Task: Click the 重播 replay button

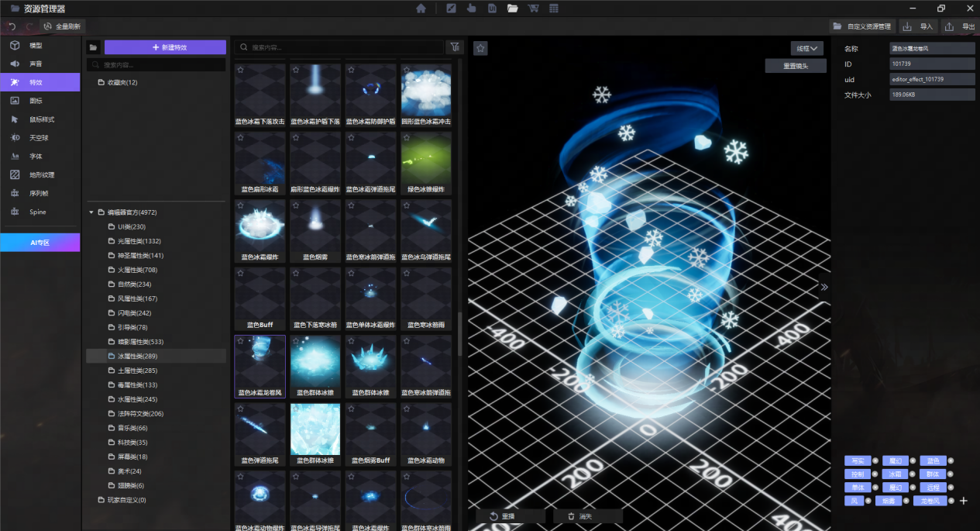Action: click(511, 516)
